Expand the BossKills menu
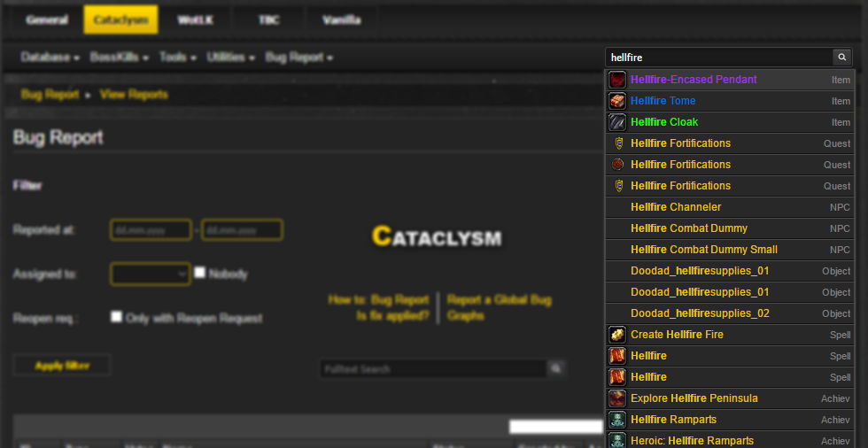 (x=119, y=58)
